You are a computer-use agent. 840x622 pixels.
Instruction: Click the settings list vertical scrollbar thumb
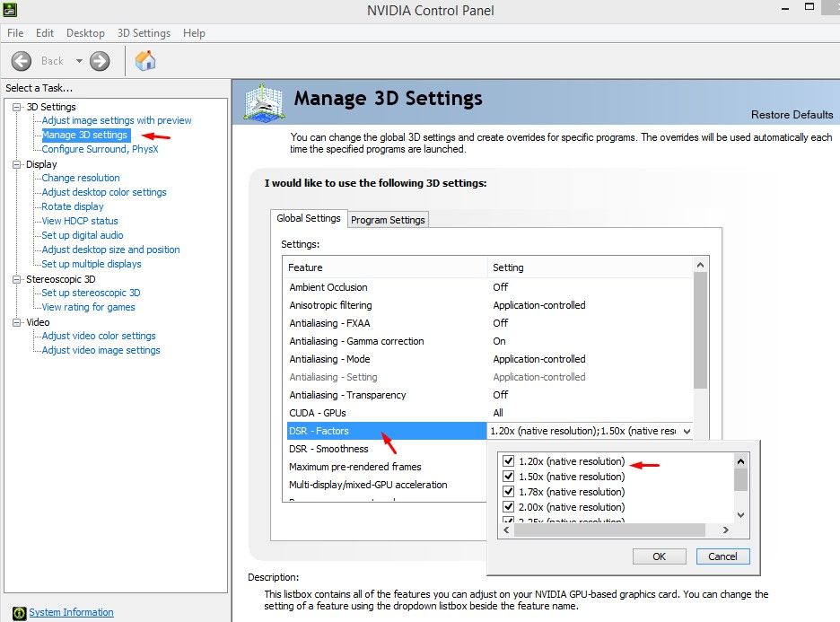pyautogui.click(x=700, y=330)
